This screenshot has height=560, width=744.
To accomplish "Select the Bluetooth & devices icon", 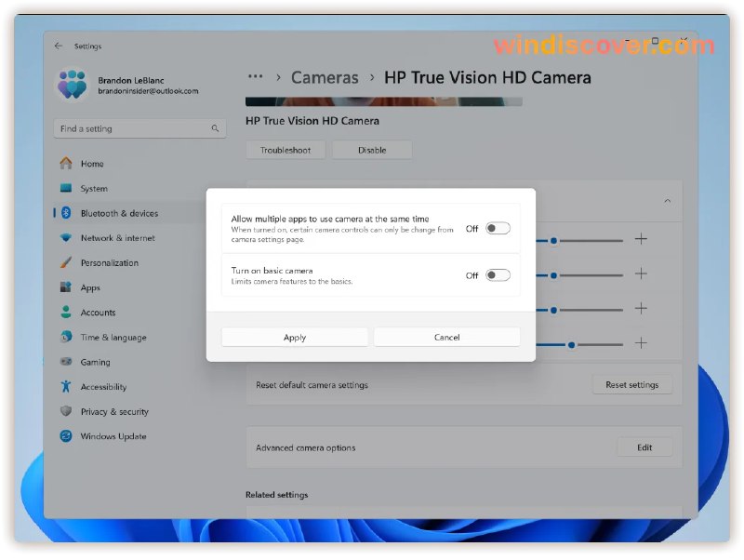I will [66, 213].
